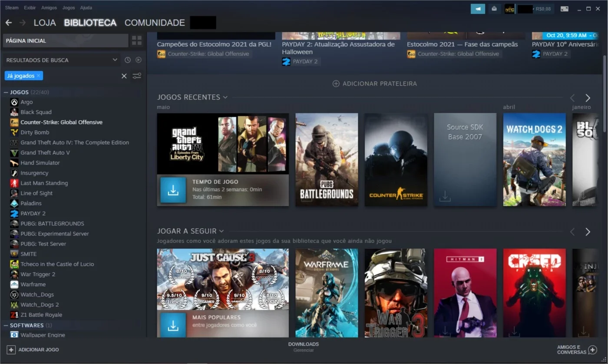Clear search with X icon
The width and height of the screenshot is (608, 364).
point(124,76)
